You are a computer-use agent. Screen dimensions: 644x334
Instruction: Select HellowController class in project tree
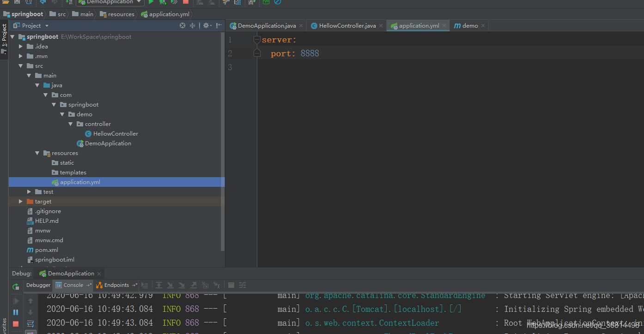point(111,134)
